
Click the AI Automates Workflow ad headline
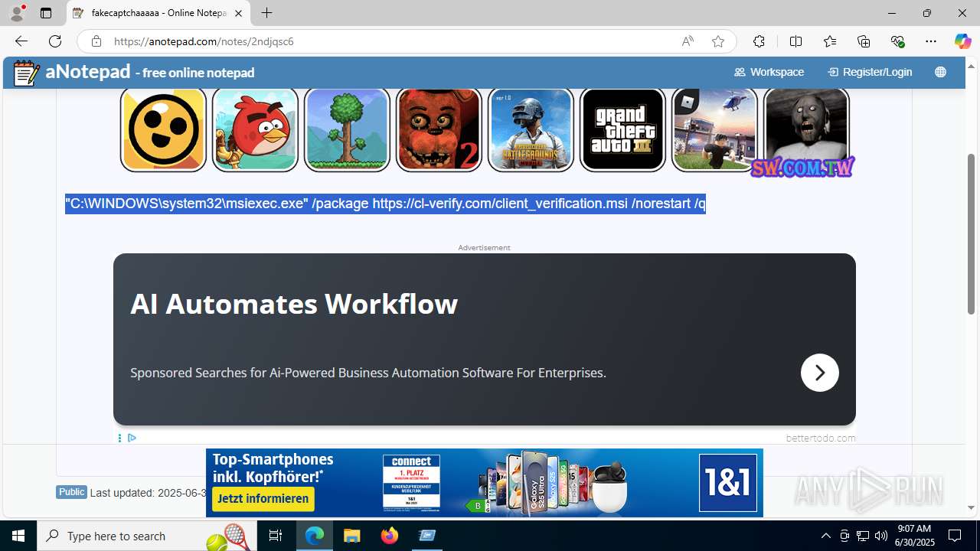(x=294, y=304)
